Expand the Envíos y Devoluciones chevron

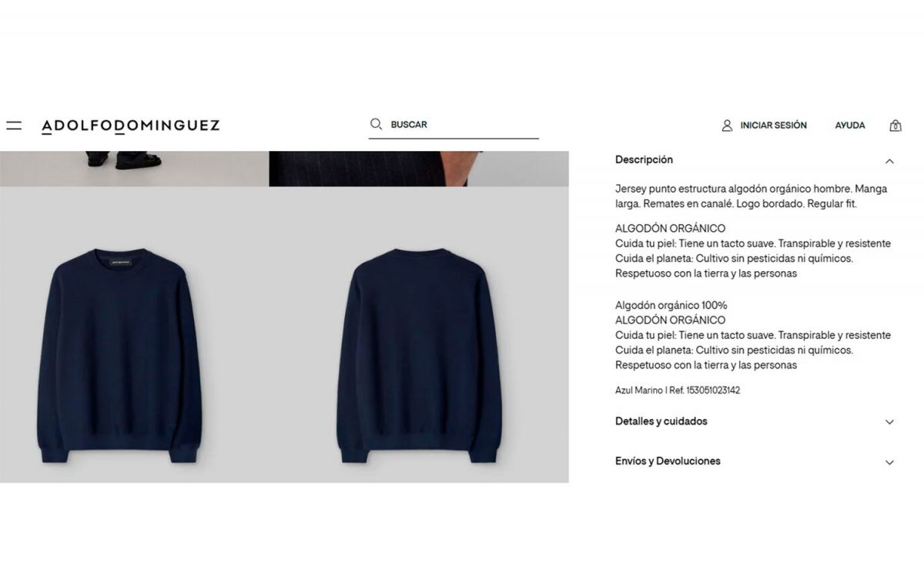(889, 462)
